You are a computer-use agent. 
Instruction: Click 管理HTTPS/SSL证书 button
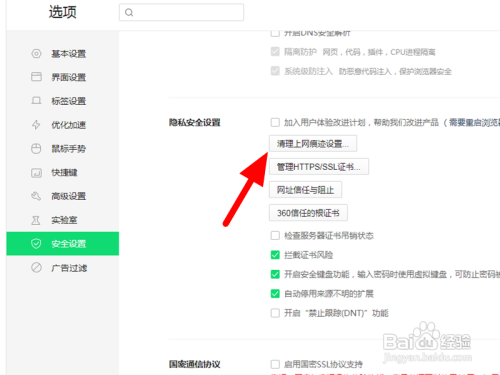319,167
